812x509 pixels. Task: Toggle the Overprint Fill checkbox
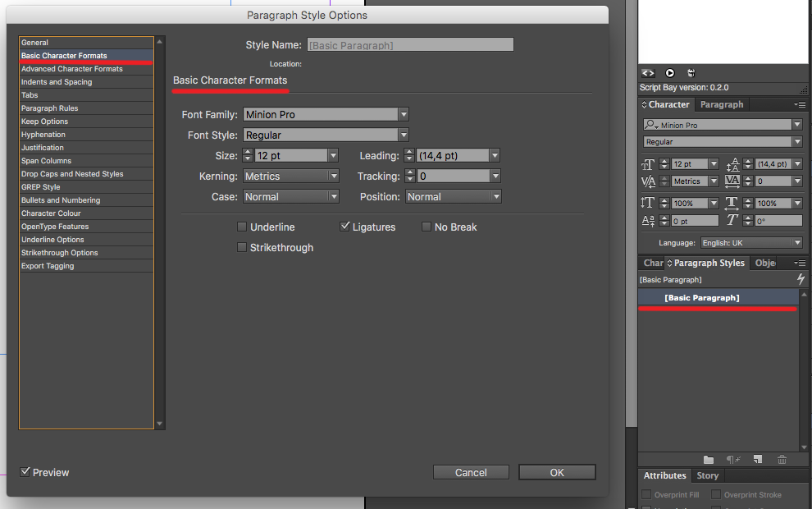[x=646, y=494]
